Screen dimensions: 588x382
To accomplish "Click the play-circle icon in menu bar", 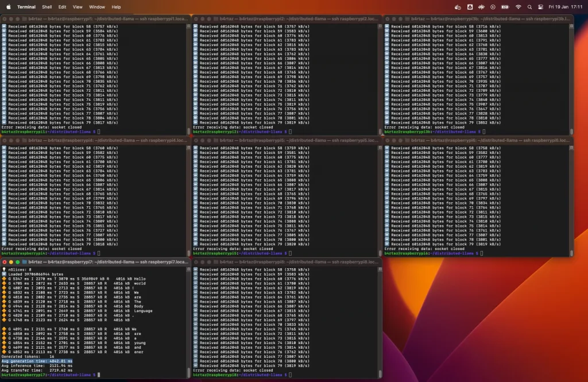I will [493, 7].
